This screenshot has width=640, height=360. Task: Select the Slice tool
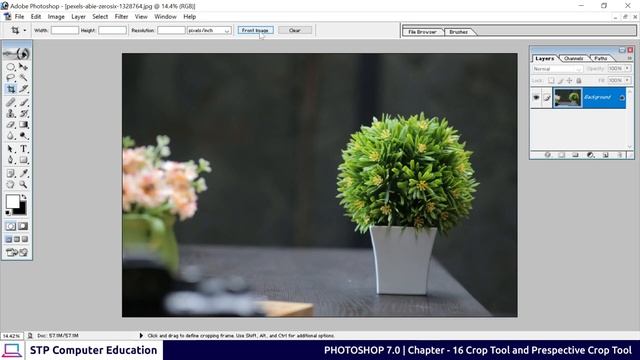(x=23, y=89)
